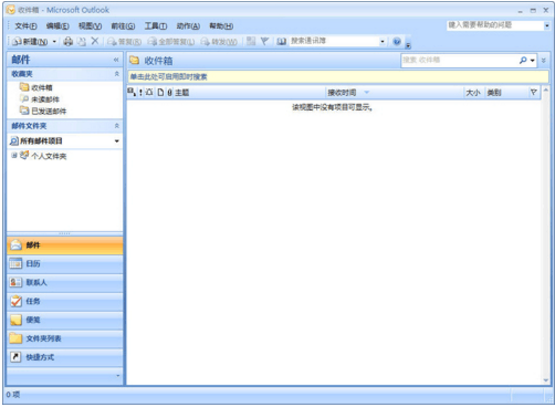Click into the 搜索通讯簿 address book search box
This screenshot has width=556, height=406.
(334, 41)
